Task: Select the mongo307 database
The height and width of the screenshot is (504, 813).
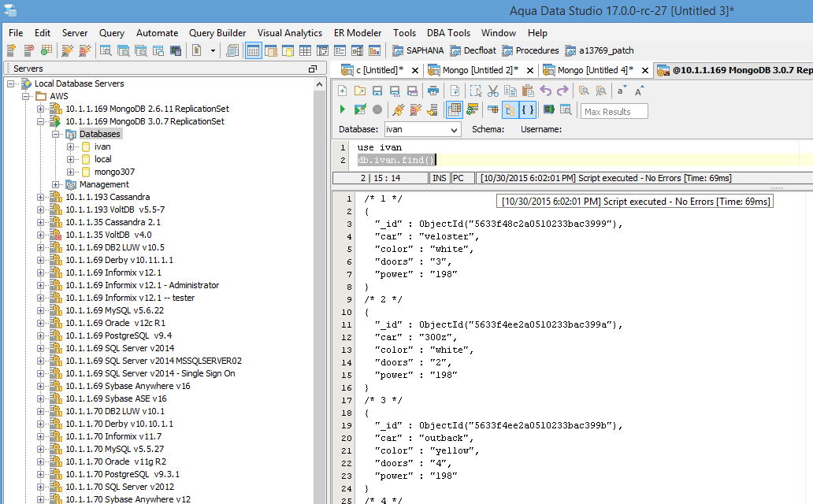Action: point(114,172)
